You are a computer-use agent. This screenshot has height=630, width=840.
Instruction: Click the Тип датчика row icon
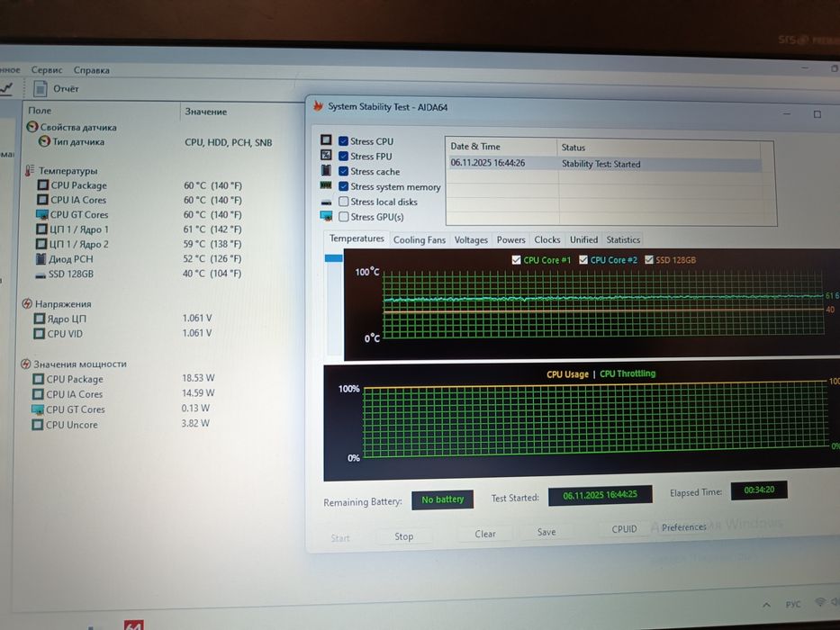click(x=44, y=142)
